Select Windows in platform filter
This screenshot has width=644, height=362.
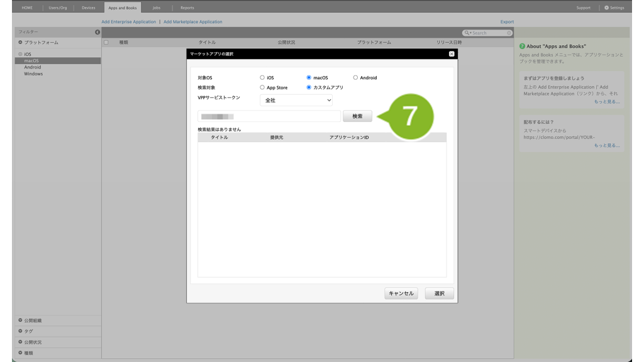click(33, 74)
